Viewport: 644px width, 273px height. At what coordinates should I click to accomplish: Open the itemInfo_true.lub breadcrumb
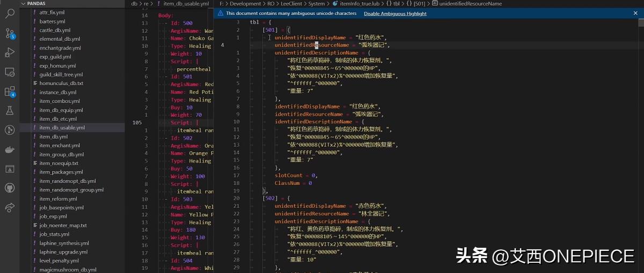[x=360, y=4]
